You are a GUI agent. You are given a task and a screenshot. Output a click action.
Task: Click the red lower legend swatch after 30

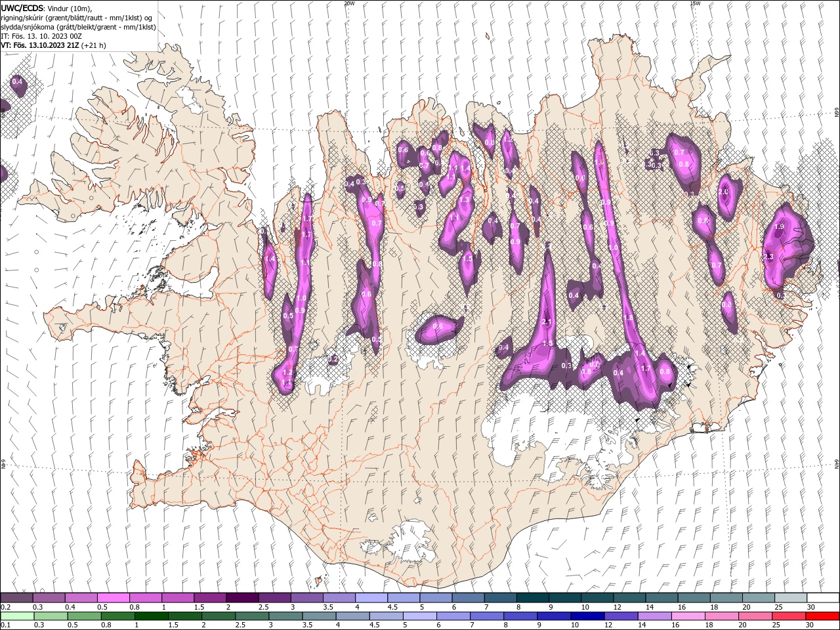pyautogui.click(x=822, y=616)
